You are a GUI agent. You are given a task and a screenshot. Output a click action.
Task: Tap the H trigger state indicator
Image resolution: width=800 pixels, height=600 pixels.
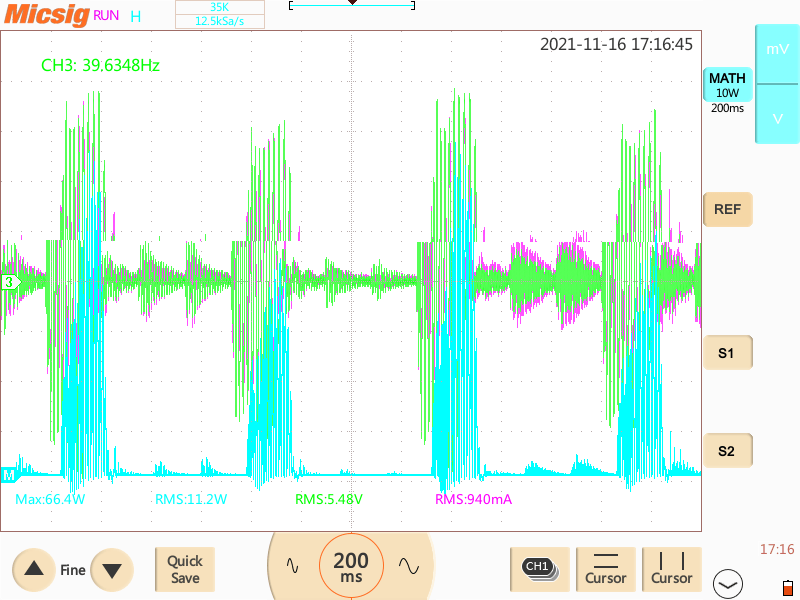(x=135, y=17)
